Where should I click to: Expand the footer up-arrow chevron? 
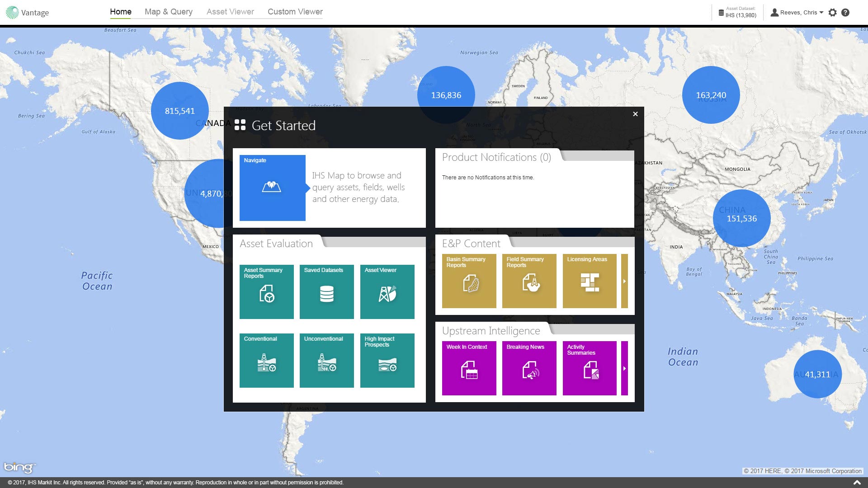click(857, 483)
